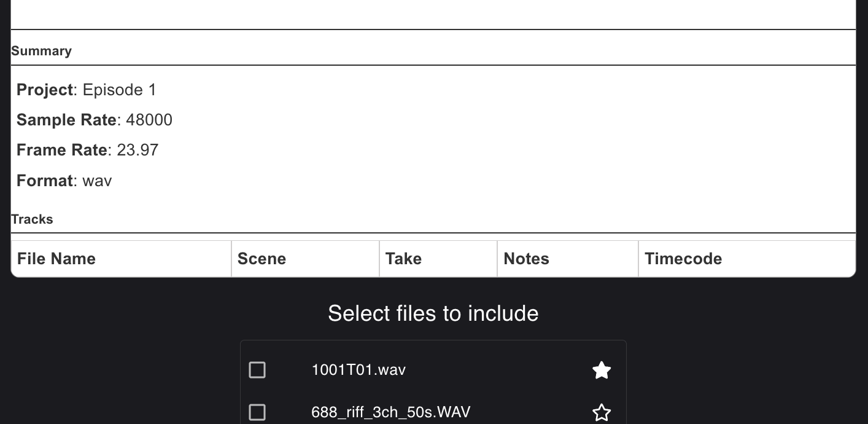Click the Timecode column header

[x=683, y=259]
